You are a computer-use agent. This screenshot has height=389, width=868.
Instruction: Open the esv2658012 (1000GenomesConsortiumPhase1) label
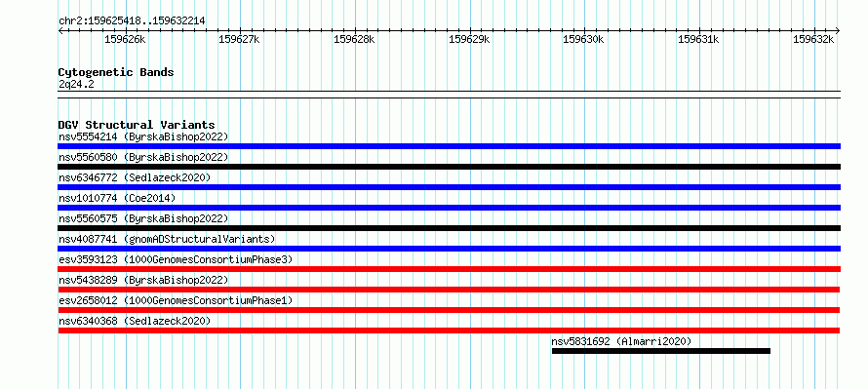tap(176, 300)
